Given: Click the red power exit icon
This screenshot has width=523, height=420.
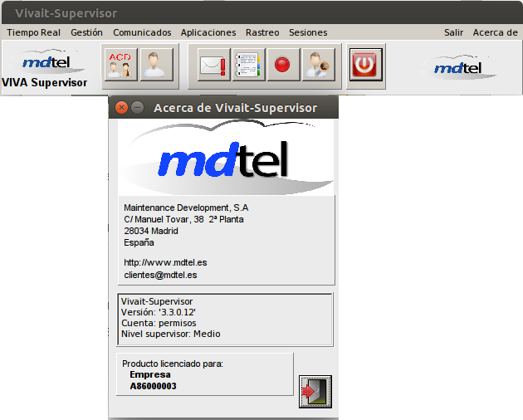Looking at the screenshot, I should point(366,65).
